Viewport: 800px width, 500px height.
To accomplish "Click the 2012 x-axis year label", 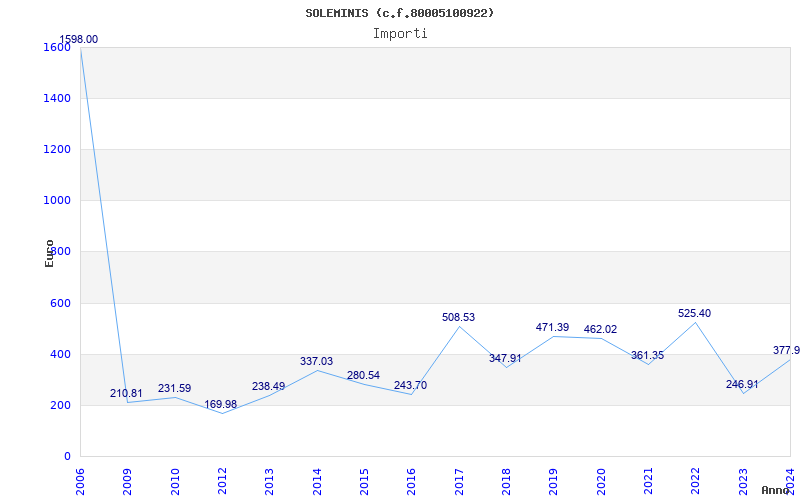I will click(222, 482).
